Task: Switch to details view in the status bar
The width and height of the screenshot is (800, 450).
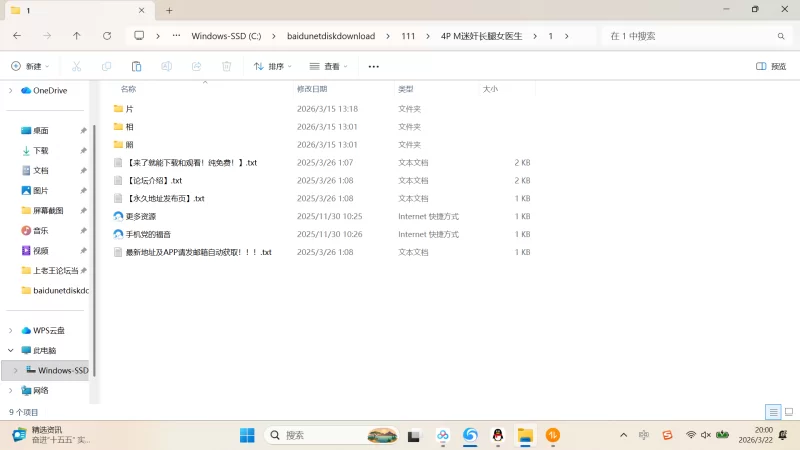Action: (x=772, y=412)
